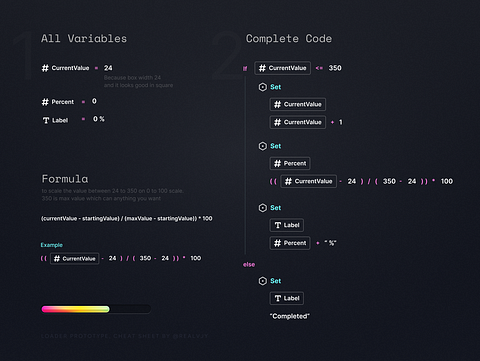480x361 pixels.
Task: Click the pink if keyword
Action: coord(245,68)
